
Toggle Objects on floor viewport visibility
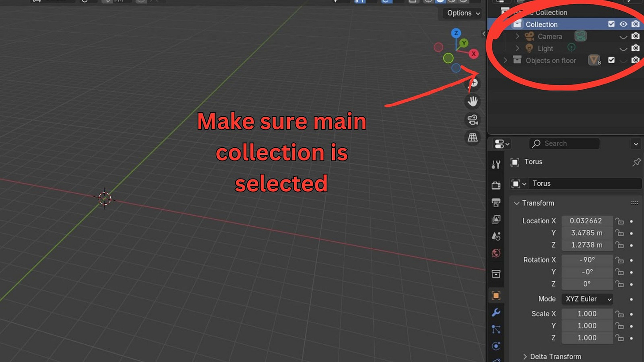coord(623,60)
